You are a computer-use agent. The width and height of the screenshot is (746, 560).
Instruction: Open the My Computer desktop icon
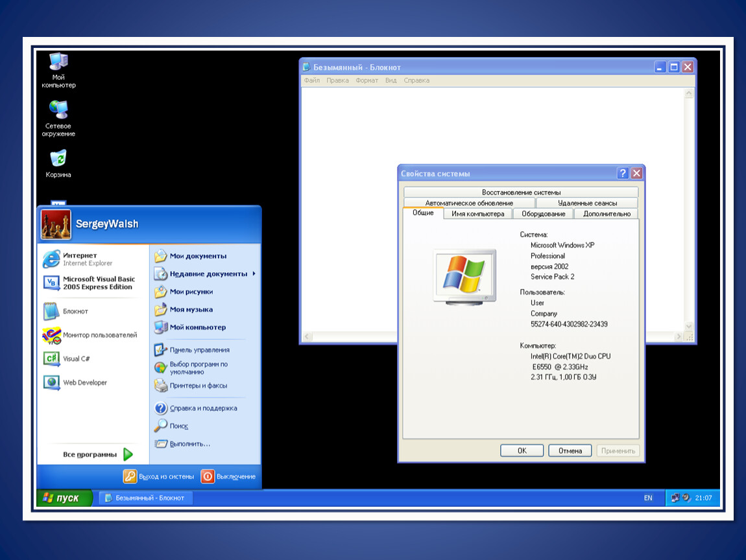click(x=58, y=71)
